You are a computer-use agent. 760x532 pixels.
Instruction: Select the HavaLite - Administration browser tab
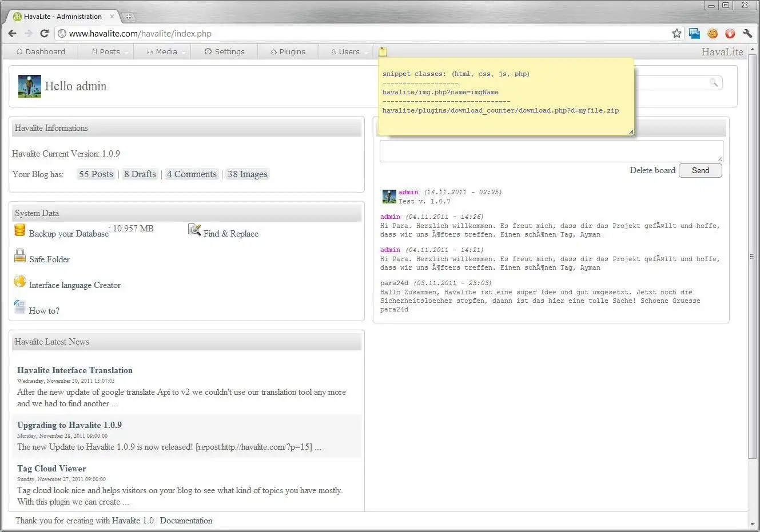pyautogui.click(x=63, y=17)
